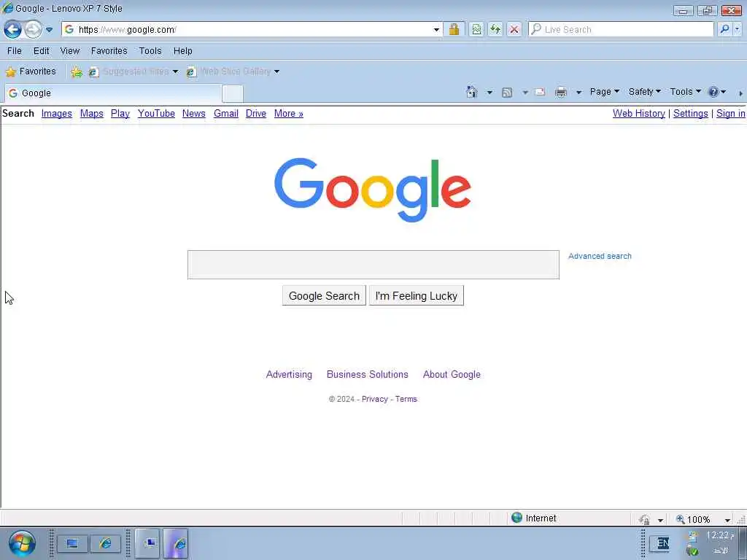The width and height of the screenshot is (747, 560).
Task: Click the Live Search magnifier button
Action: (x=724, y=29)
